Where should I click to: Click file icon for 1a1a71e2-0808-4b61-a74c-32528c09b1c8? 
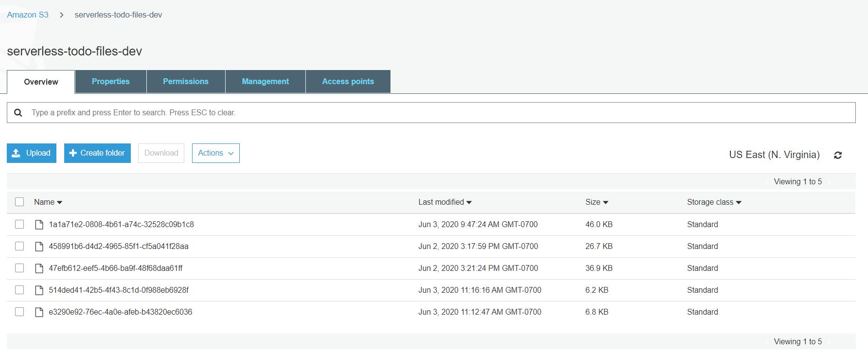click(39, 225)
